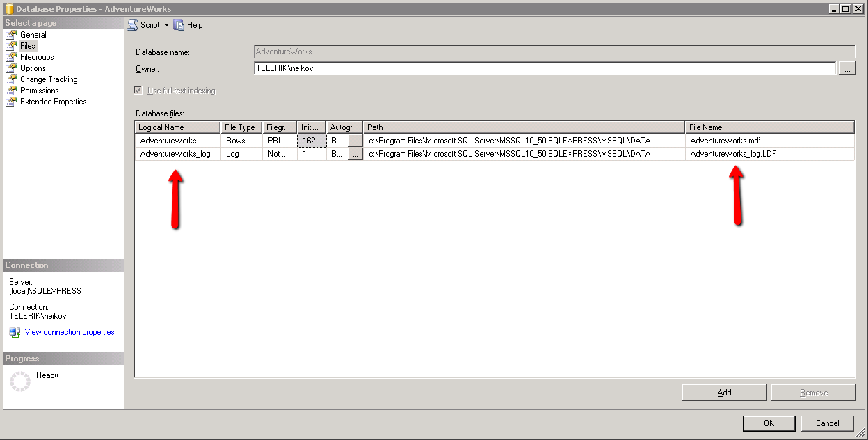868x440 pixels.
Task: Browse for owner with ellipsis button
Action: pyautogui.click(x=847, y=68)
